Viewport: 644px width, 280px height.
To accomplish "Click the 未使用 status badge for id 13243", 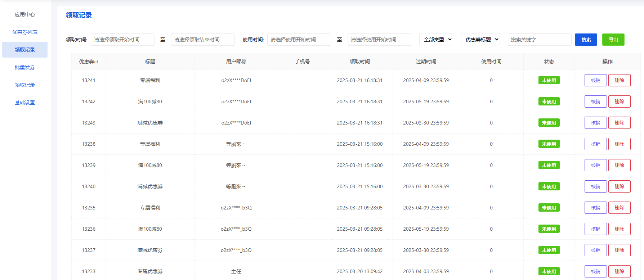I will click(x=549, y=123).
